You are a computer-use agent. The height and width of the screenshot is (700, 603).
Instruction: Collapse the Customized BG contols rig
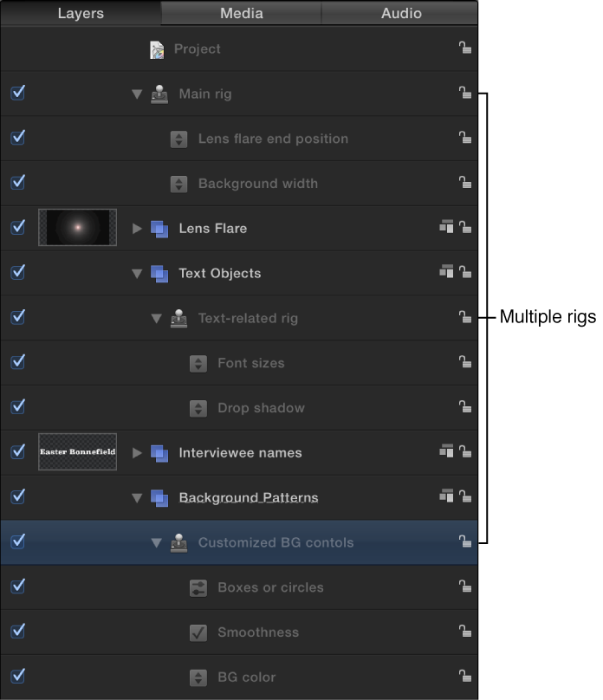click(156, 542)
